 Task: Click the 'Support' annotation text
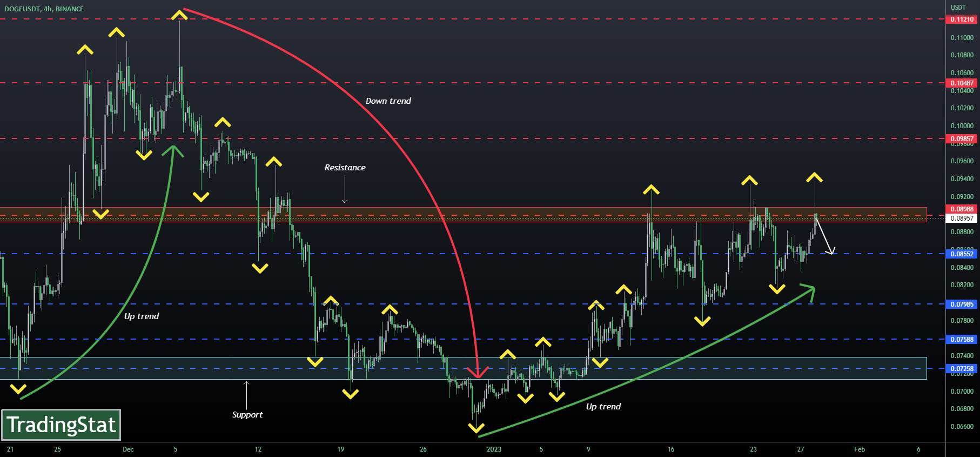pyautogui.click(x=247, y=415)
